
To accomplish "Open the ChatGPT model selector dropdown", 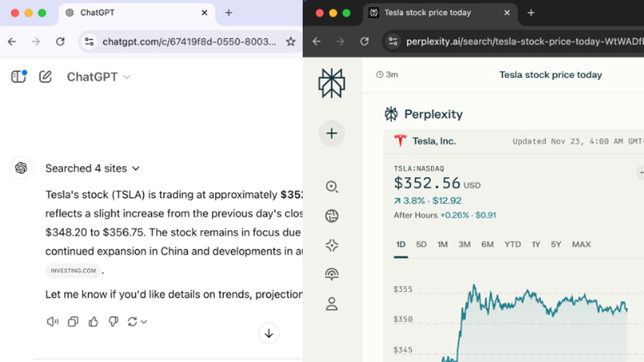I will click(99, 77).
